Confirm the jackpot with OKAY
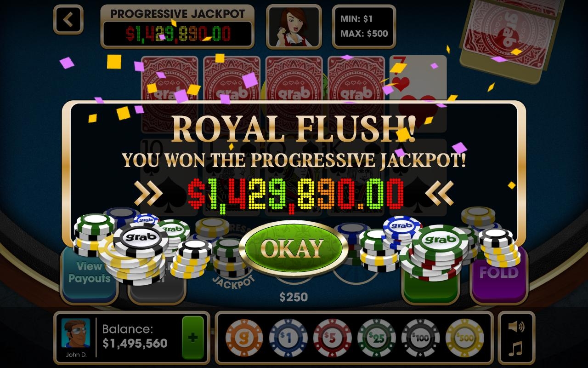The height and width of the screenshot is (368, 588). (294, 248)
